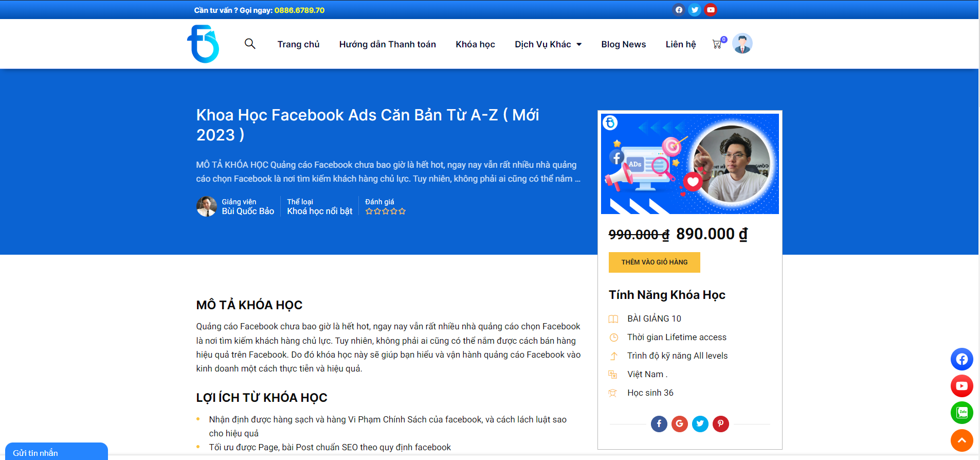Open Hướng dẫn Thanh toán menu

pos(388,44)
